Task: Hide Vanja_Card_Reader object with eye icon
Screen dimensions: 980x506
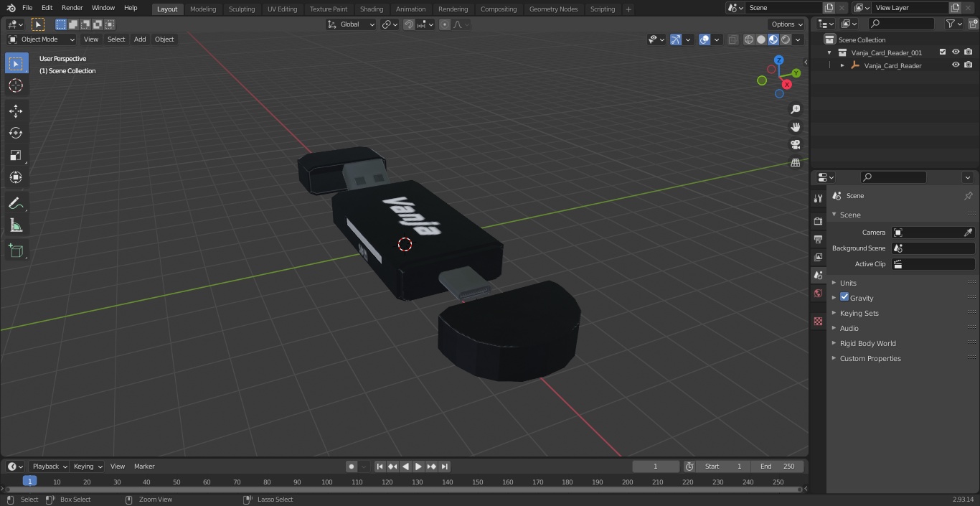Action: point(956,65)
